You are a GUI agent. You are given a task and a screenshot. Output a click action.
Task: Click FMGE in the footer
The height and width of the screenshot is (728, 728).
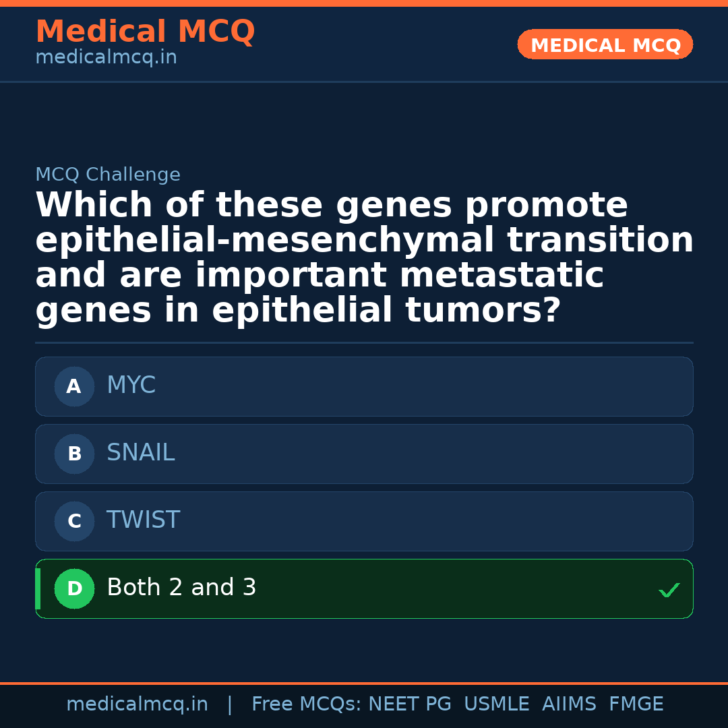(x=636, y=704)
